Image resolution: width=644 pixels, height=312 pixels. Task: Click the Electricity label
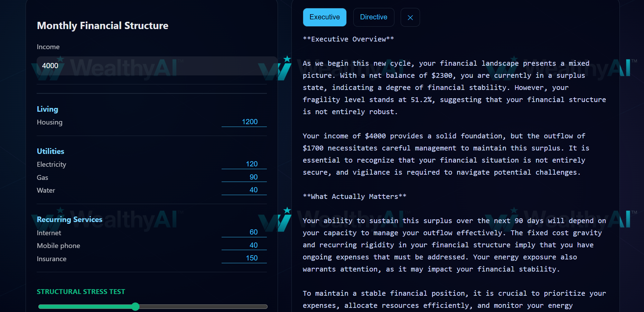point(51,164)
